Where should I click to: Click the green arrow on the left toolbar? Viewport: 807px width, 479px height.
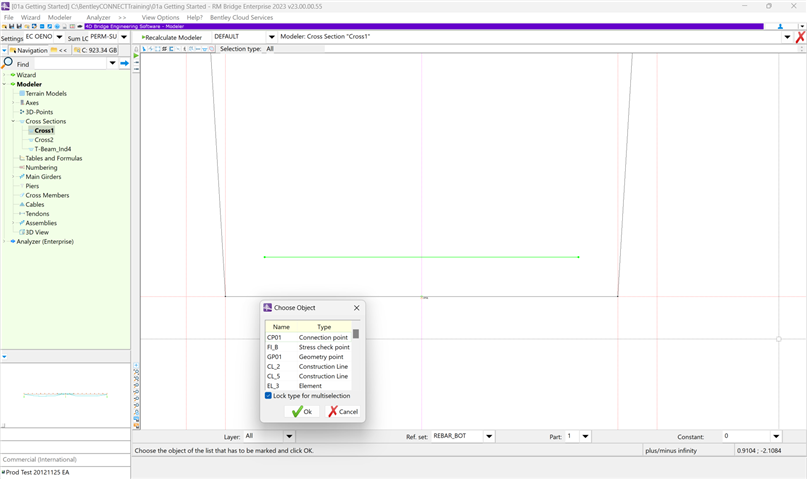tap(136, 56)
